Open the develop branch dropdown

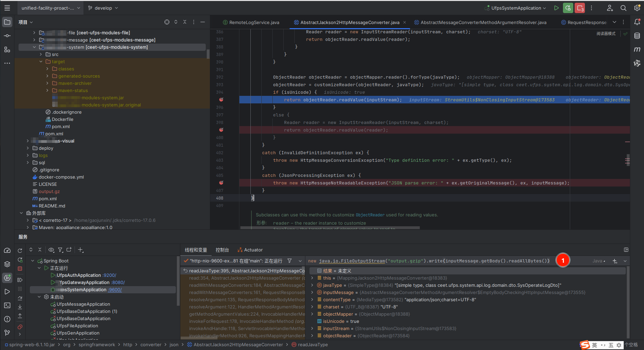103,8
